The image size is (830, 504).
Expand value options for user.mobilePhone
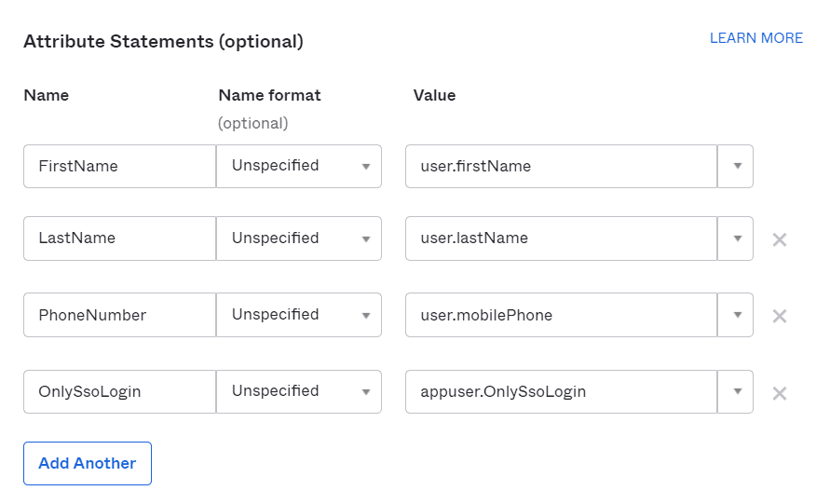pos(736,315)
